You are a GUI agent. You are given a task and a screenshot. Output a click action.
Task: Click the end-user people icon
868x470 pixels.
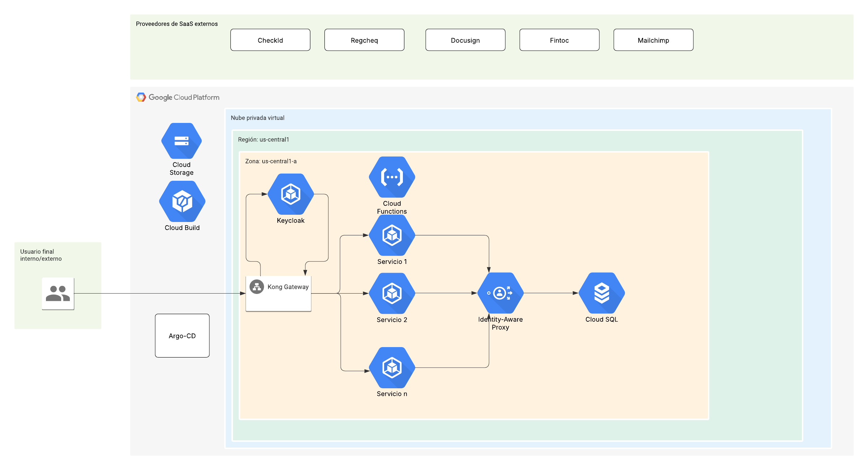[x=58, y=294]
